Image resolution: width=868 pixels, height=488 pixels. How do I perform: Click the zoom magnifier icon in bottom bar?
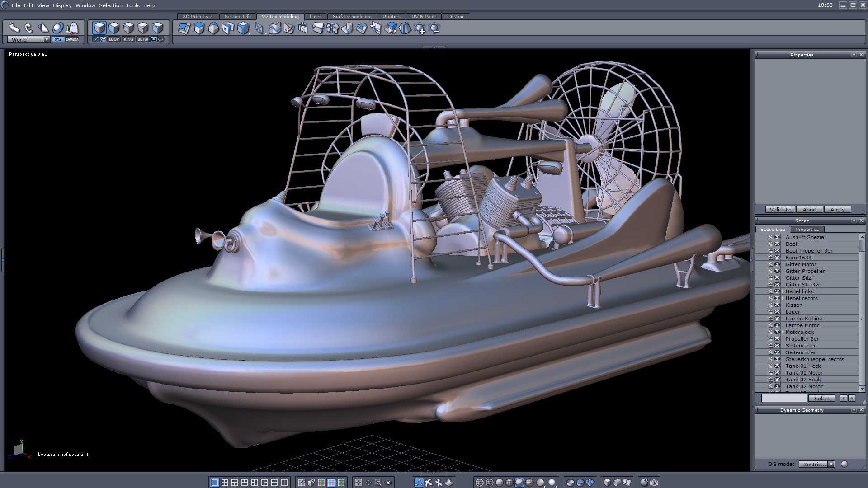click(378, 483)
